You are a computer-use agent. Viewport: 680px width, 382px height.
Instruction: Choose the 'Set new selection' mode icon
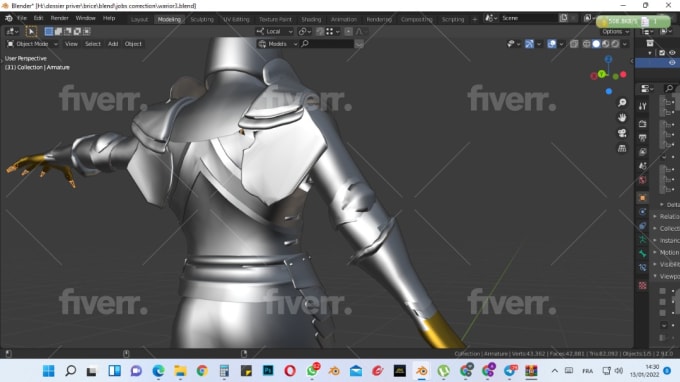point(49,31)
